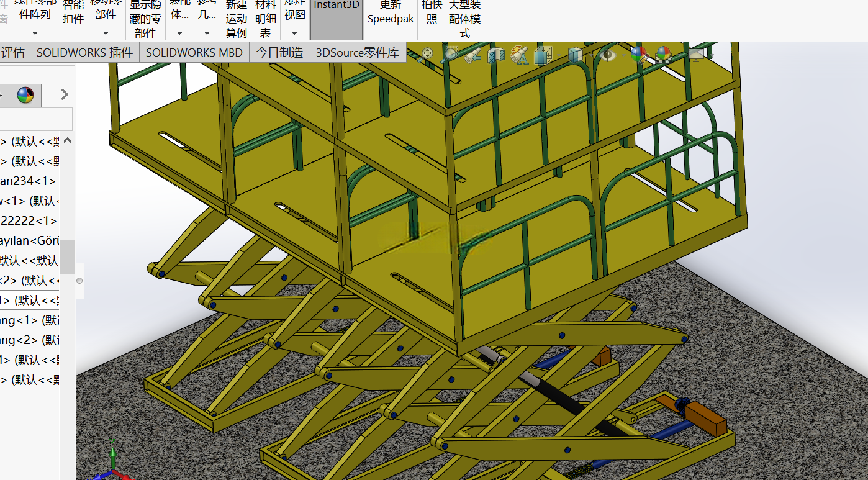
Task: Expand the 爆炸视图 dropdown arrow
Action: point(294,34)
